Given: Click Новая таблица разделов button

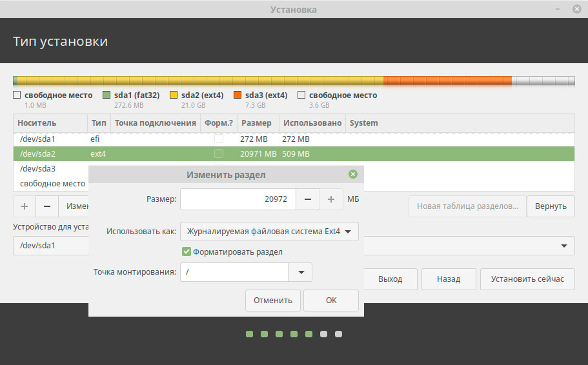Looking at the screenshot, I should point(467,206).
